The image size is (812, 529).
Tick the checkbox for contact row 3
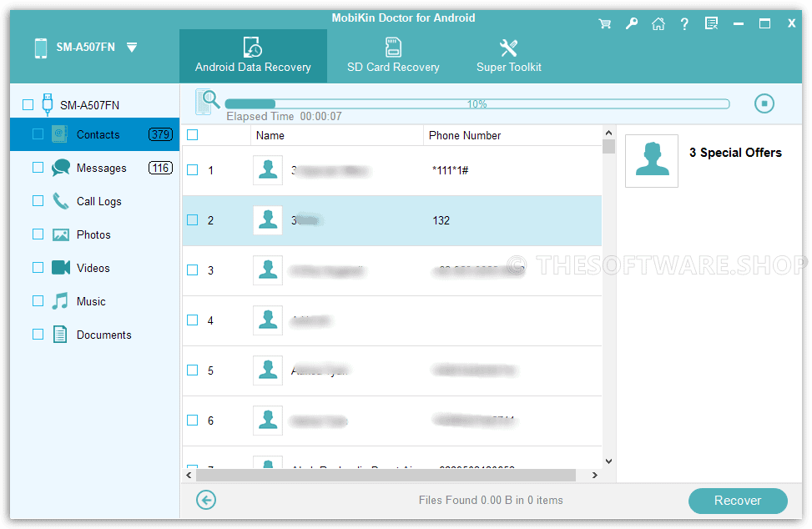point(193,270)
